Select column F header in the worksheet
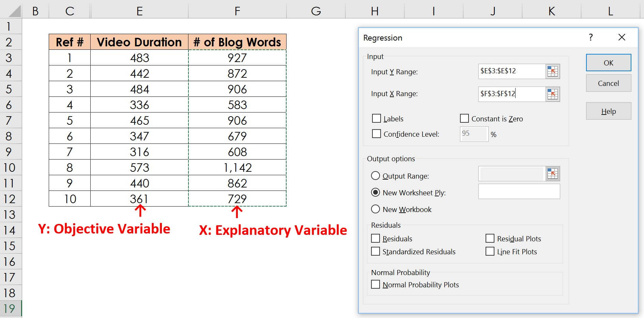Screen dimensions: 644x318 pyautogui.click(x=237, y=10)
